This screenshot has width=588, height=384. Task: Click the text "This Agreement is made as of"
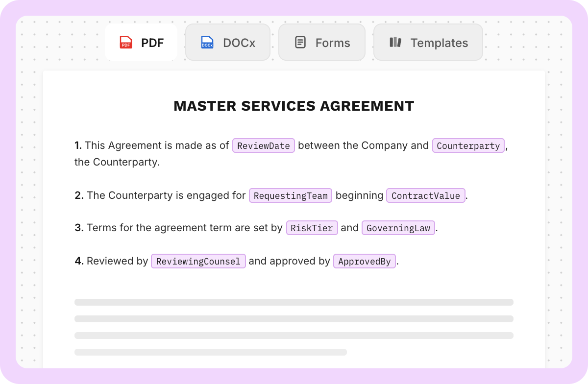click(157, 145)
